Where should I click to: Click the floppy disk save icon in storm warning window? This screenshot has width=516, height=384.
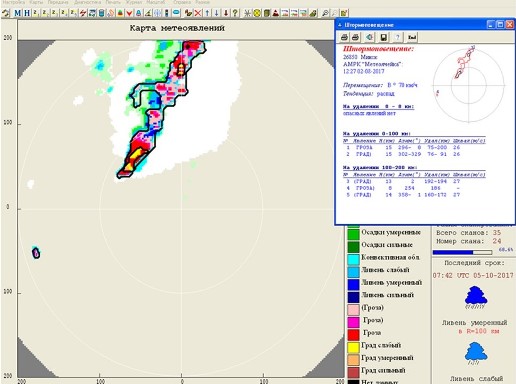point(384,37)
